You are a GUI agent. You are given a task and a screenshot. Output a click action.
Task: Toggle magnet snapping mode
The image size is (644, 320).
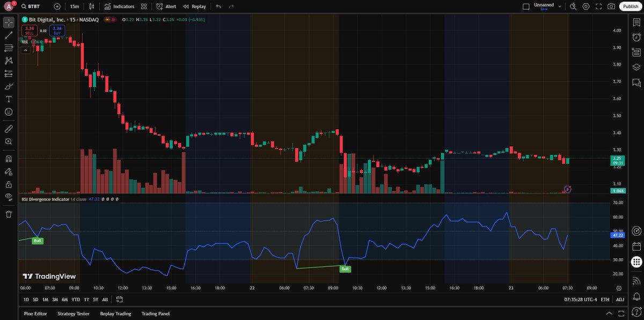9,159
